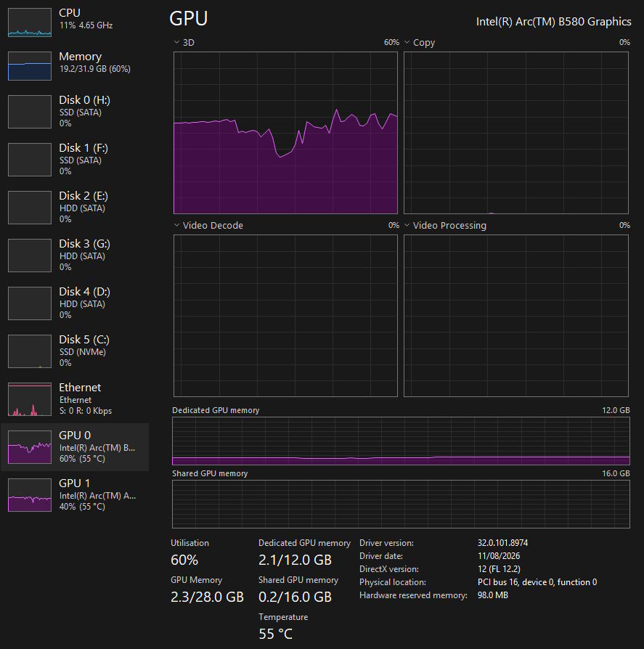Image resolution: width=644 pixels, height=649 pixels.
Task: Select GPU 0 in the sidebar
Action: pyautogui.click(x=75, y=447)
